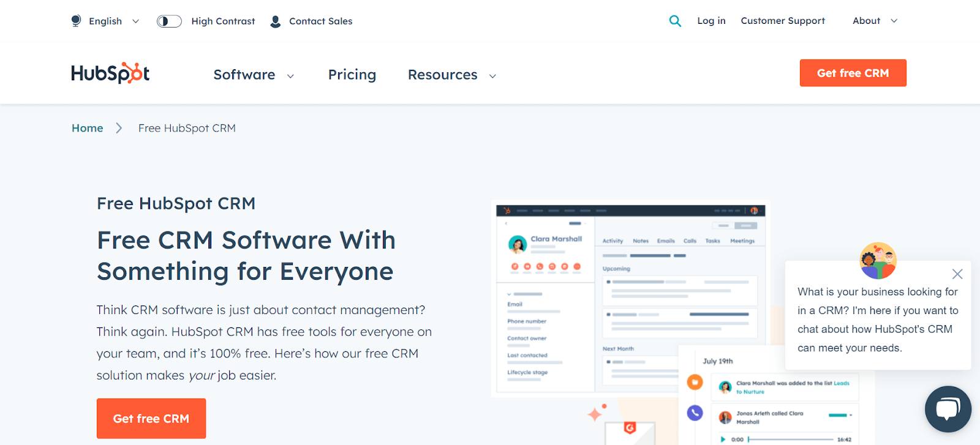Click the High Contrast label

tap(223, 21)
